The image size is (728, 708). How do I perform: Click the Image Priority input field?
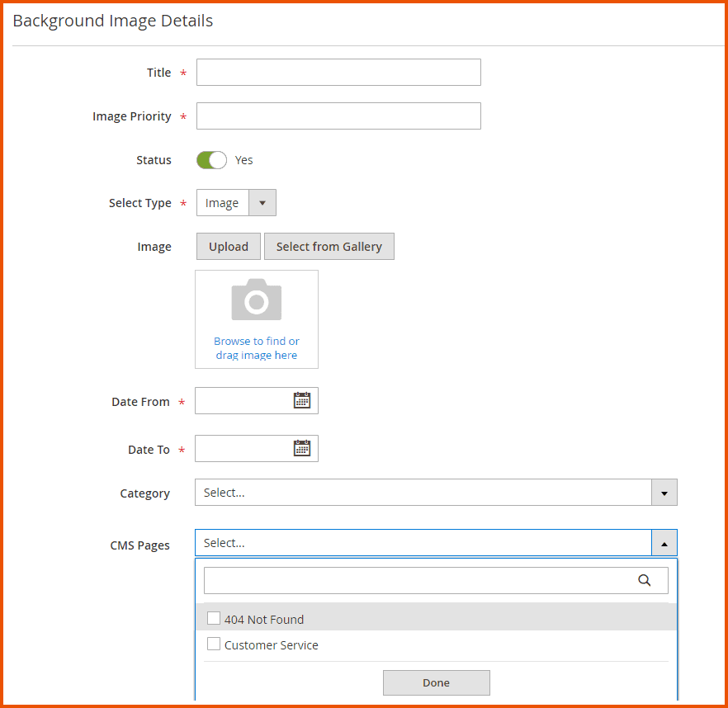tap(338, 116)
